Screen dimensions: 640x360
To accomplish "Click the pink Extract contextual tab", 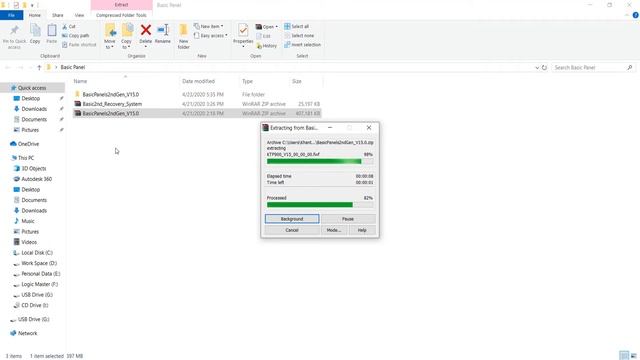I will pos(121,5).
